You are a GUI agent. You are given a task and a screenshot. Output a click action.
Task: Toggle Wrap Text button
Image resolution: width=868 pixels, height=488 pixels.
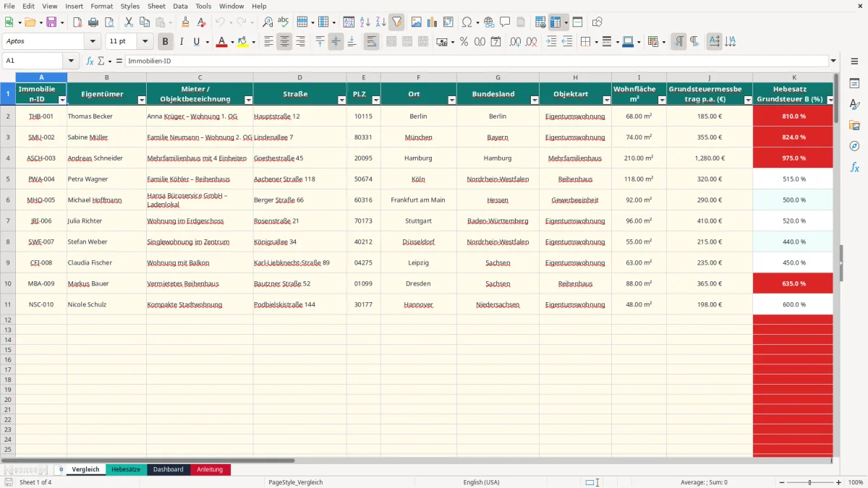(371, 42)
